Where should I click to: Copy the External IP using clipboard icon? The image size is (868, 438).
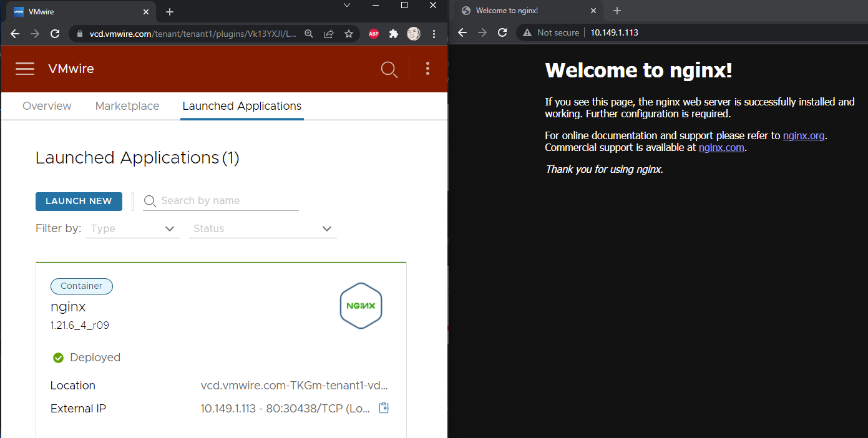click(x=384, y=408)
